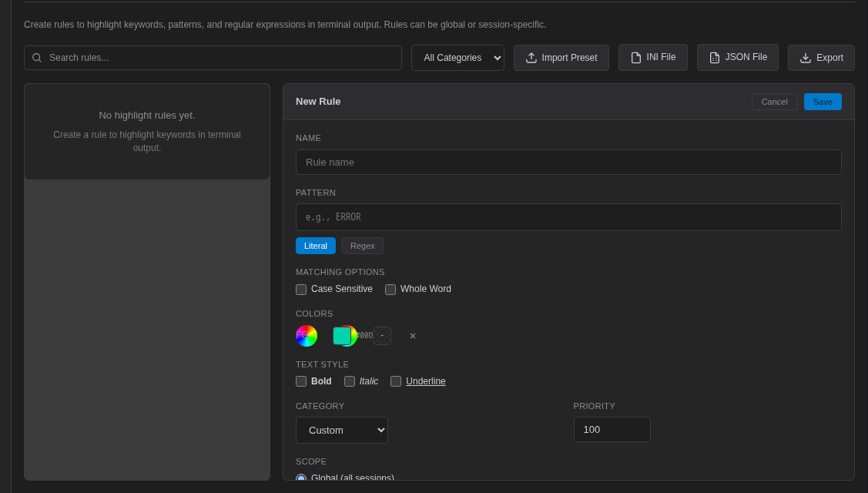Save the new rule
The width and height of the screenshot is (868, 493).
823,102
